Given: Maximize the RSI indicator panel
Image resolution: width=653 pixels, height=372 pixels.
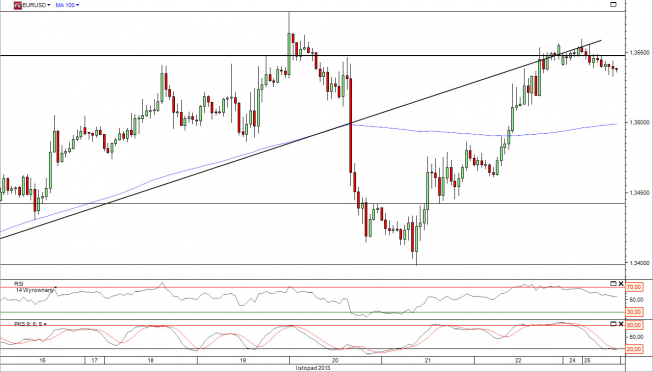Looking at the screenshot, I should (613, 284).
